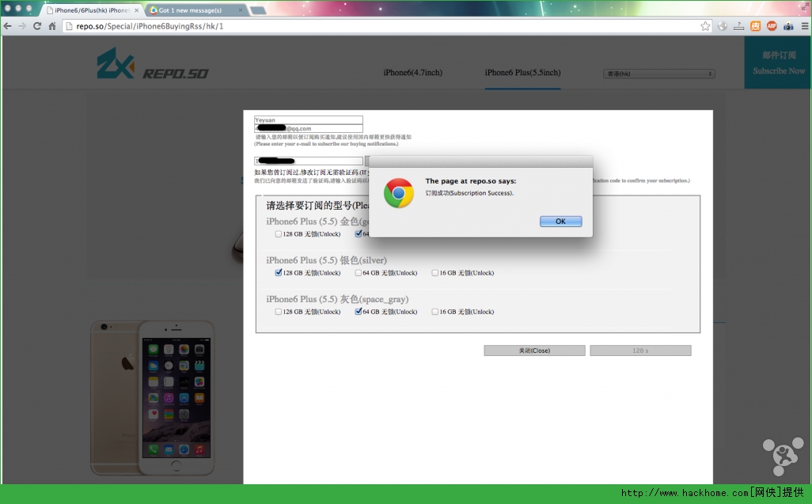Click the camera screenshot extension icon
The width and height of the screenshot is (812, 504).
[x=788, y=26]
